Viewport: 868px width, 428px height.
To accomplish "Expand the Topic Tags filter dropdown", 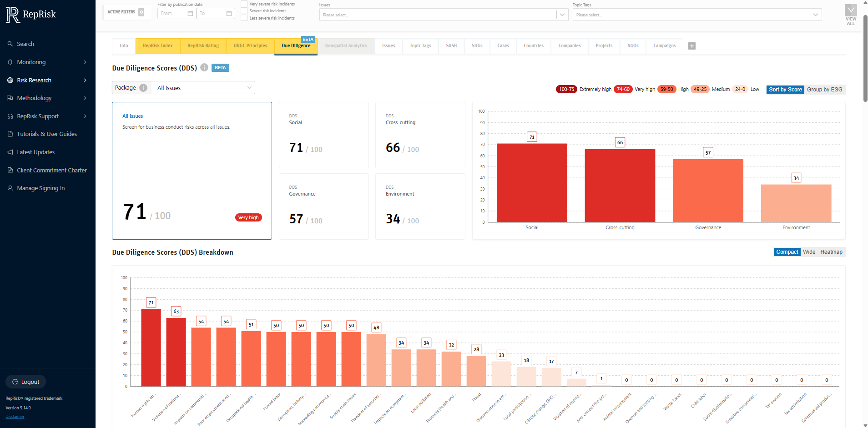I will point(816,15).
